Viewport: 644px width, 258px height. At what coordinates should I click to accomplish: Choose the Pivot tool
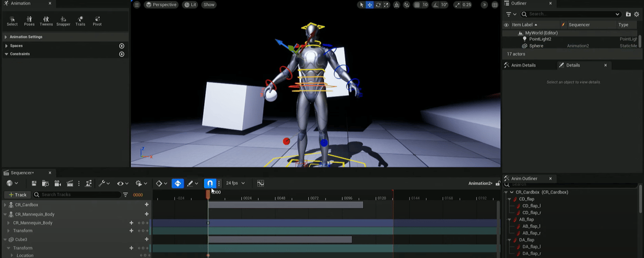pos(97,21)
